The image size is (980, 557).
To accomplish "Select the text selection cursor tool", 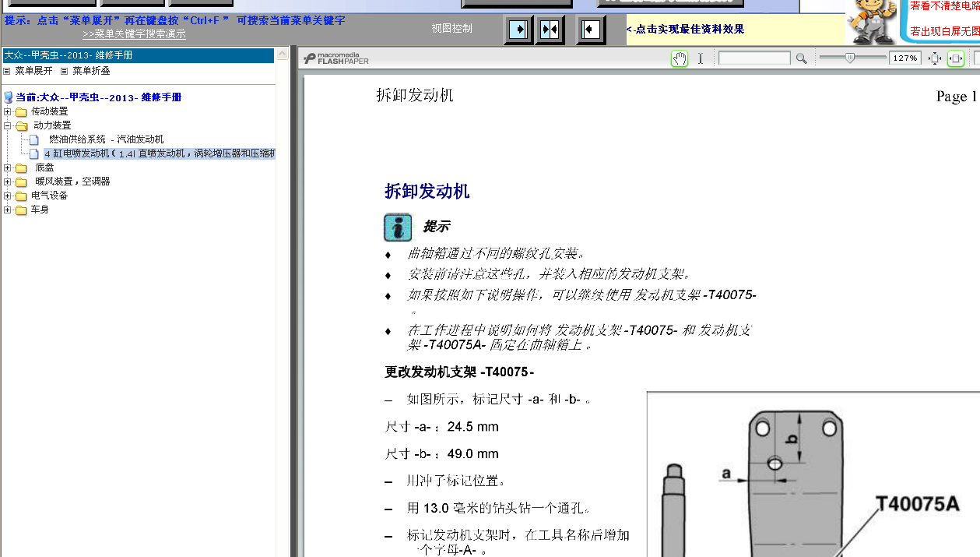I will coord(700,58).
